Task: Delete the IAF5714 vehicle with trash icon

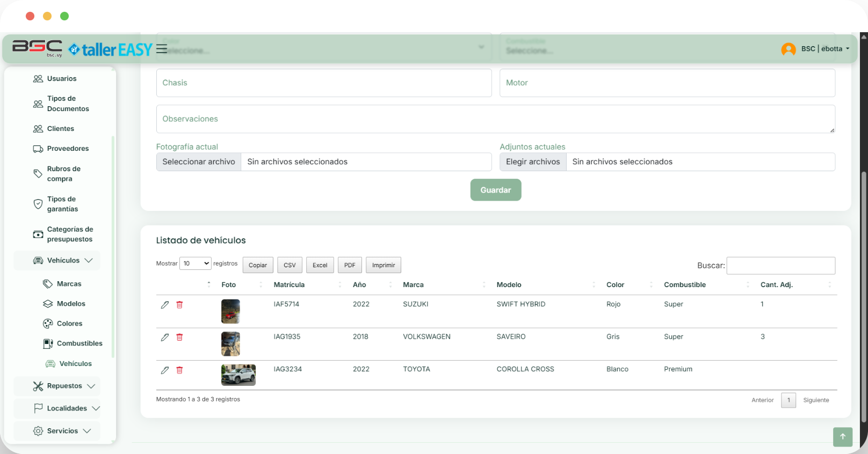Action: click(179, 305)
